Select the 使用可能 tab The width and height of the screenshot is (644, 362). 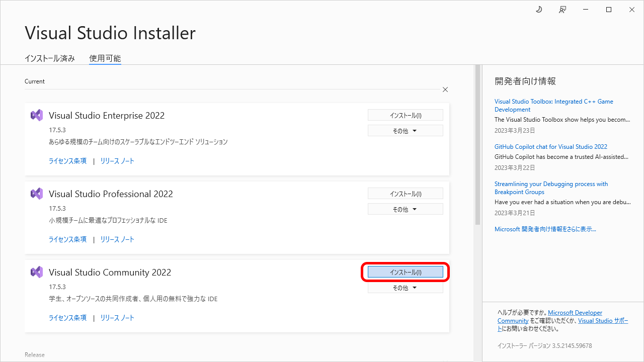pos(105,58)
